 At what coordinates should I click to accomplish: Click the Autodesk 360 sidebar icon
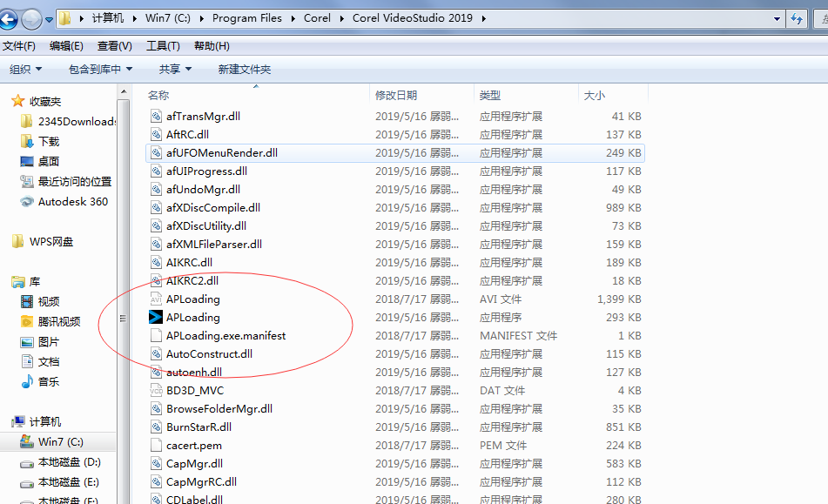26,202
